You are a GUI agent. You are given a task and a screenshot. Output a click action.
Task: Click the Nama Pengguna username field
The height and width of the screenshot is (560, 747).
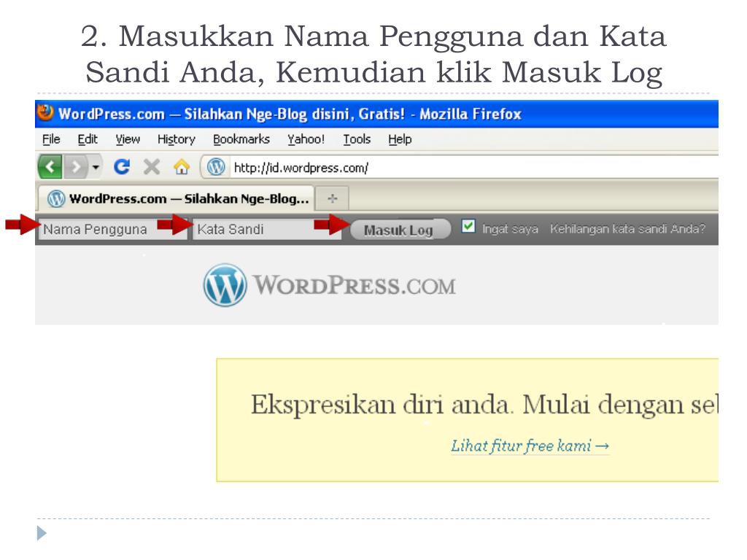pyautogui.click(x=112, y=230)
